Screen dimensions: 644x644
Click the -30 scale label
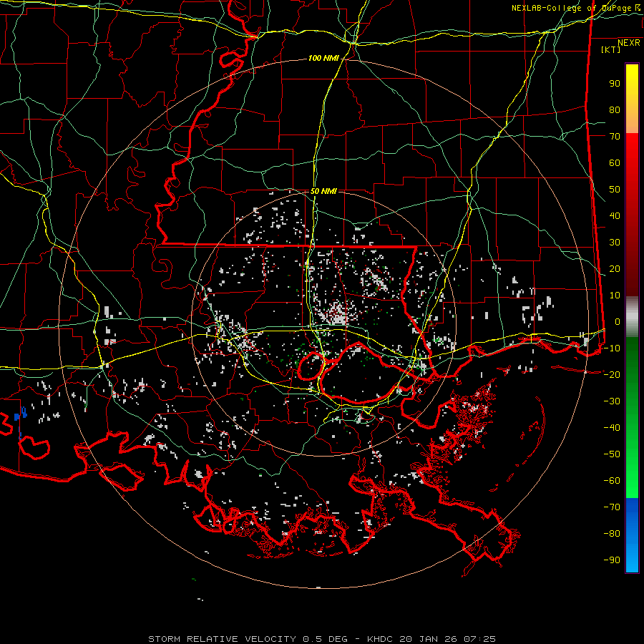(612, 401)
